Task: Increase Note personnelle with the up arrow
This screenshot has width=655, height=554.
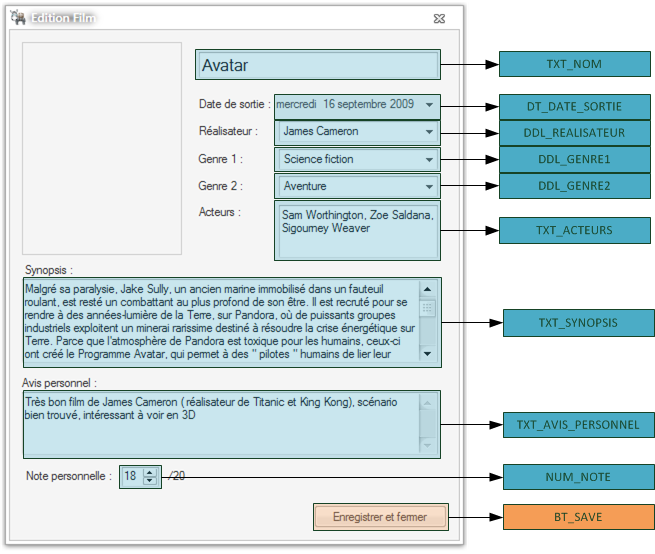Action: point(150,472)
